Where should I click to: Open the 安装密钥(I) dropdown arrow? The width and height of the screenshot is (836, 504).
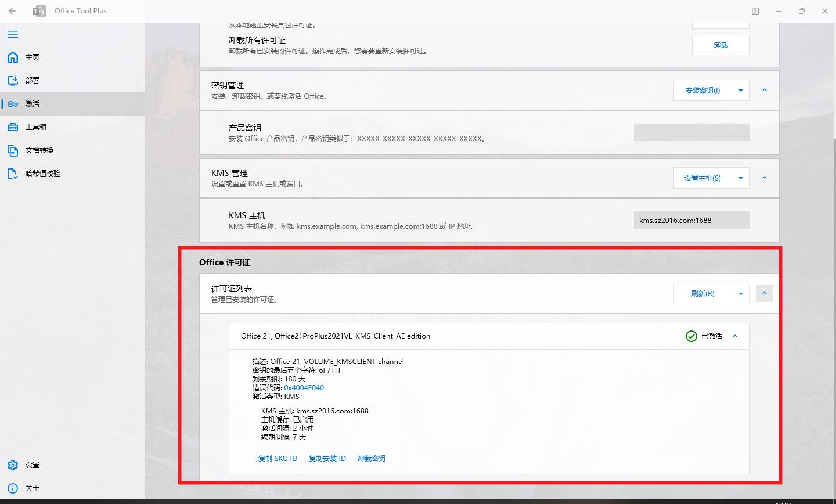(741, 90)
